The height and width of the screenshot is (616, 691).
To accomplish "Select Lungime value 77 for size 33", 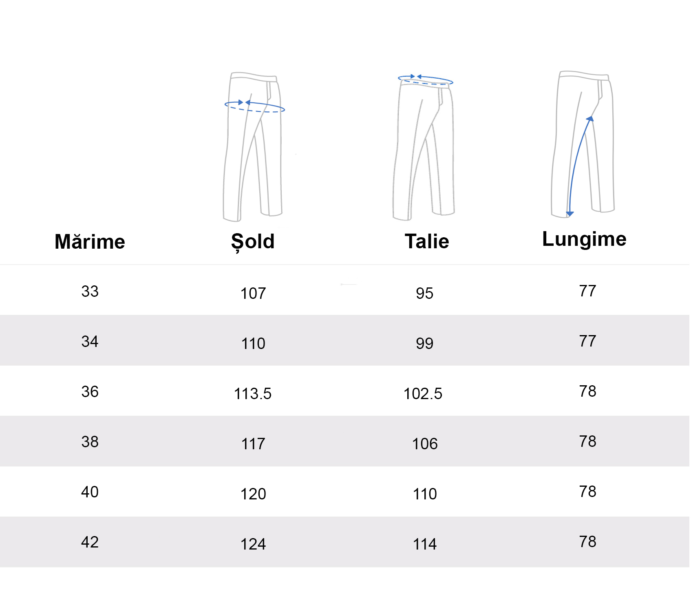I will [587, 291].
